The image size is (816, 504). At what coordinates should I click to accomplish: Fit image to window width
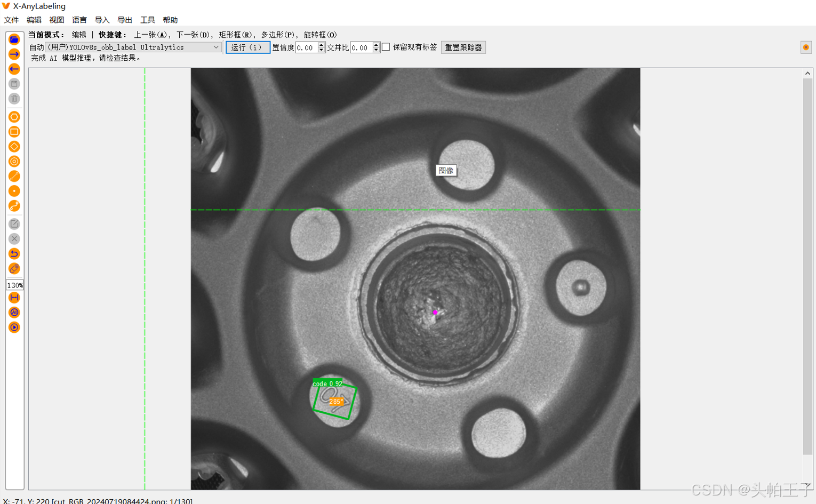point(14,298)
